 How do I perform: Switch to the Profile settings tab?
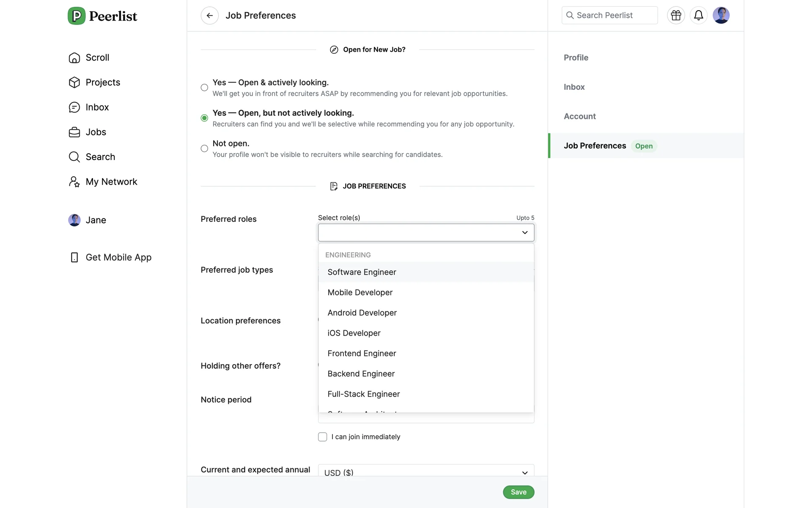(576, 58)
